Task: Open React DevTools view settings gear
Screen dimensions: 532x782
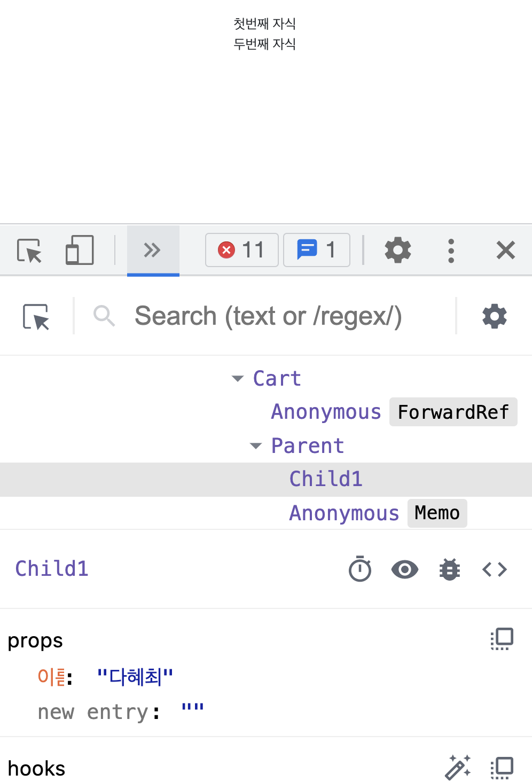Action: click(x=495, y=316)
